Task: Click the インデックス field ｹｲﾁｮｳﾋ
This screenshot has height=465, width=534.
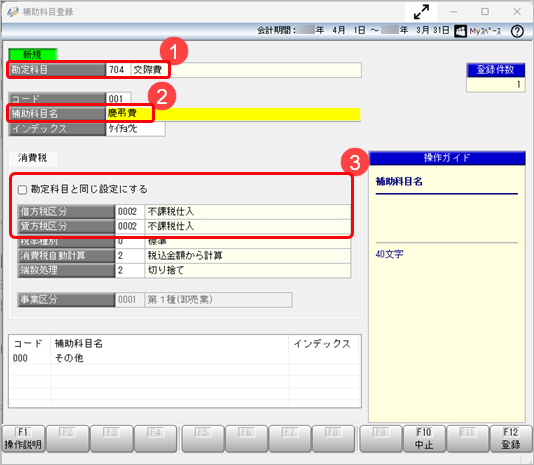Action: [136, 129]
